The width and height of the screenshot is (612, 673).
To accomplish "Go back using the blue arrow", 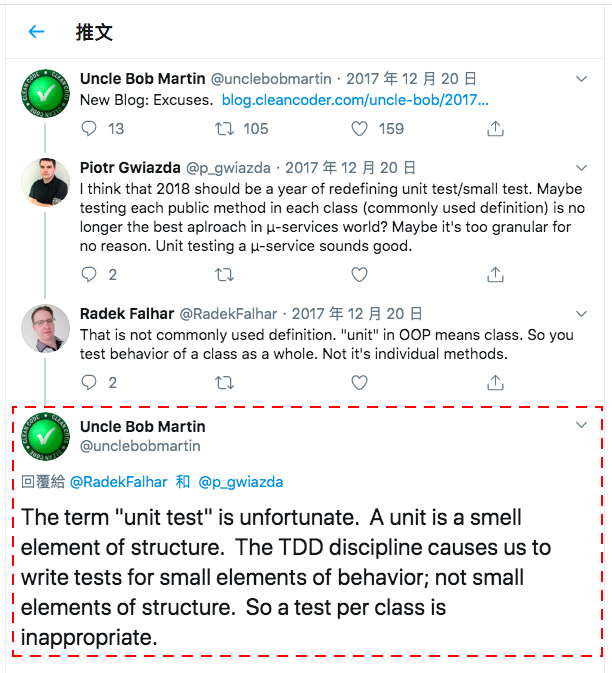I will (36, 31).
